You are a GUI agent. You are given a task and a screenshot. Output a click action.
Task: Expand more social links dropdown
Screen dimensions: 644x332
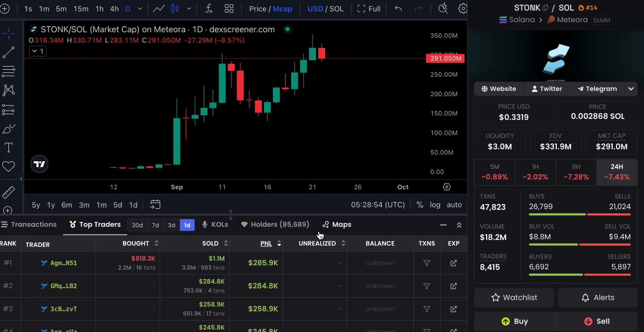coord(631,89)
